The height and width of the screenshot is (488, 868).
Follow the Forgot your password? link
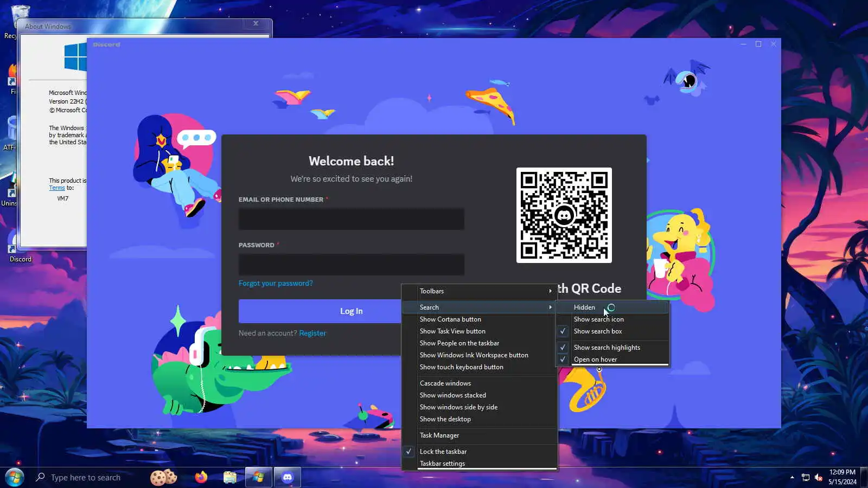click(x=276, y=283)
